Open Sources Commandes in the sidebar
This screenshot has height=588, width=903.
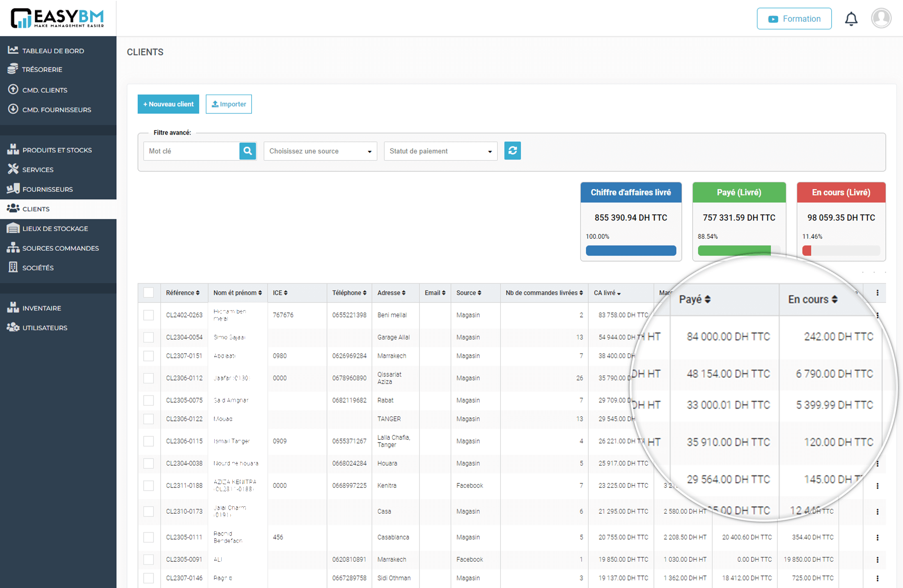(x=60, y=248)
